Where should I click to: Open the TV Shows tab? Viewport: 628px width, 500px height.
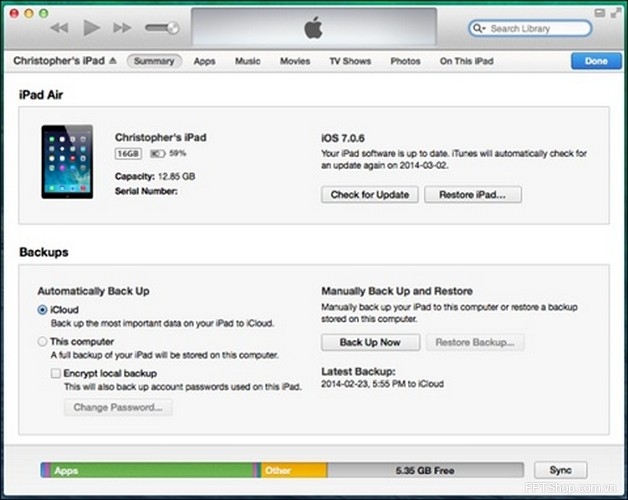(350, 61)
